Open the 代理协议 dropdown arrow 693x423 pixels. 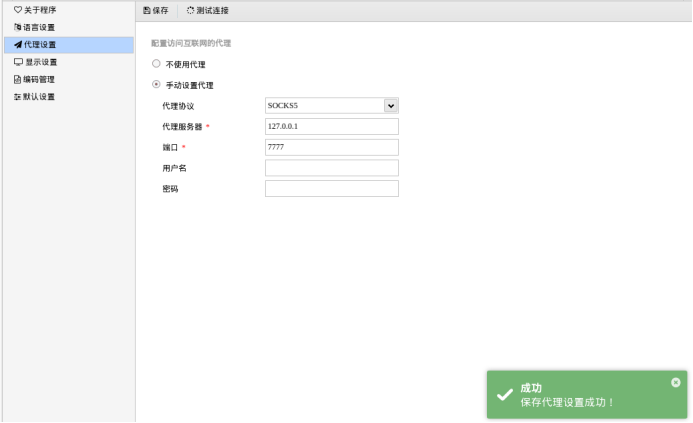pos(390,105)
